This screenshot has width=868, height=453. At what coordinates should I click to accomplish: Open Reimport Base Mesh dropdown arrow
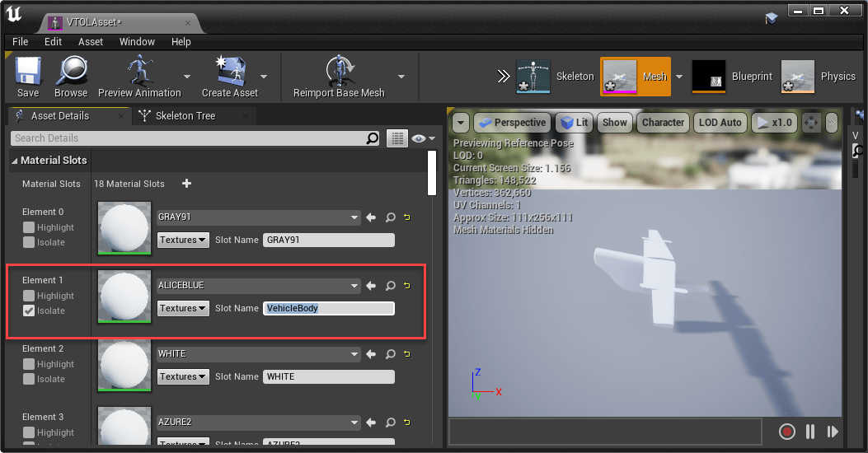[401, 77]
